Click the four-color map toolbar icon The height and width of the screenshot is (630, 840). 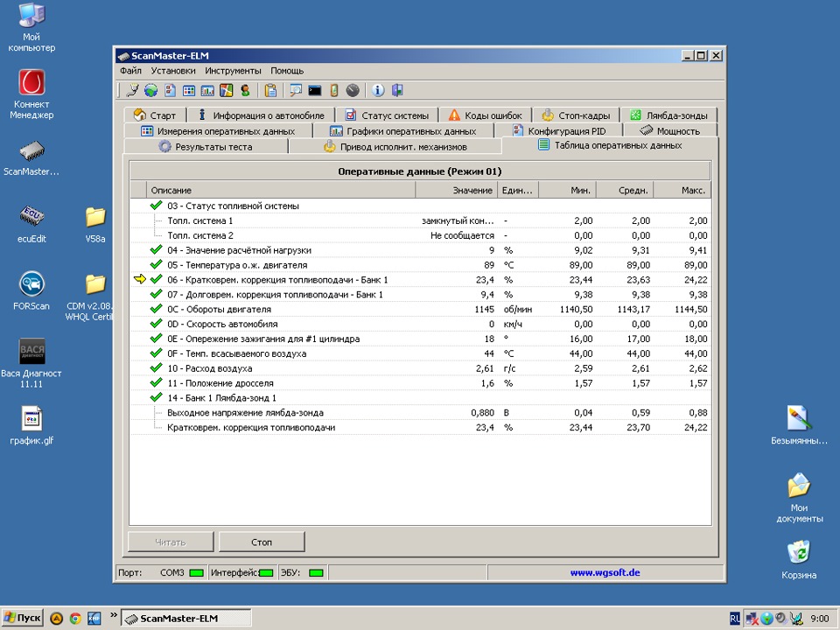click(226, 90)
